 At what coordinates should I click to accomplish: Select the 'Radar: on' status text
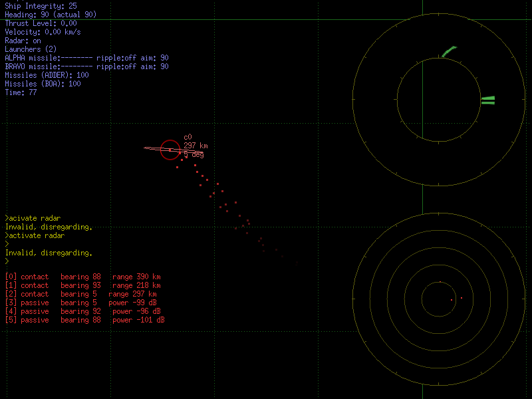(x=23, y=41)
